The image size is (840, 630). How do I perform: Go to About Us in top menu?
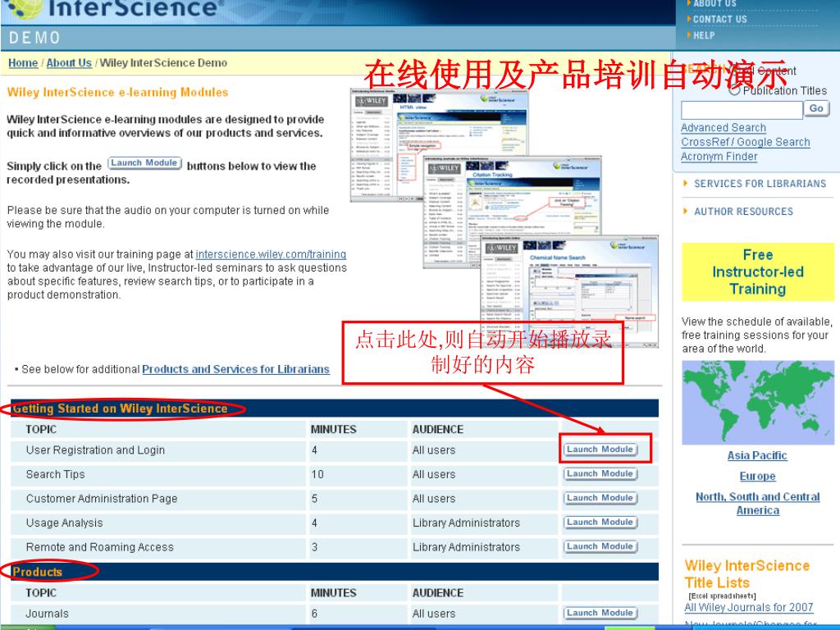714,4
